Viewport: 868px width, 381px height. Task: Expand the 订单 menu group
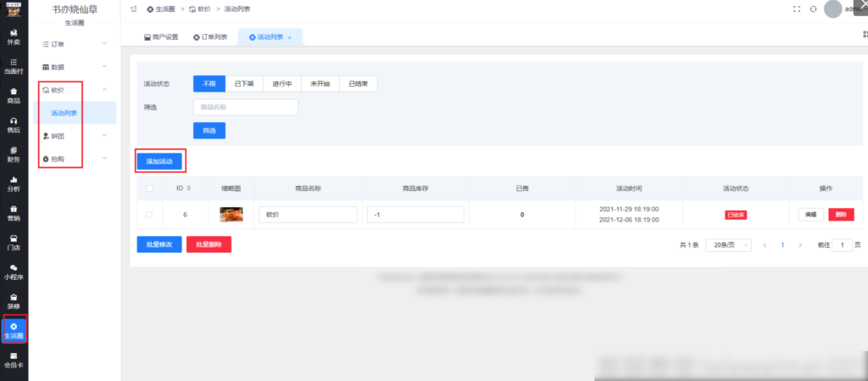pos(76,42)
